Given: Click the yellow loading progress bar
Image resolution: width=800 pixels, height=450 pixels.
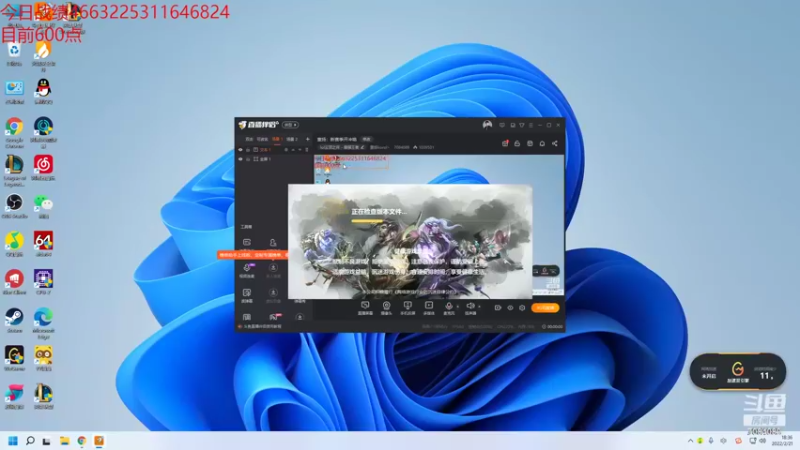Looking at the screenshot, I should (x=367, y=221).
